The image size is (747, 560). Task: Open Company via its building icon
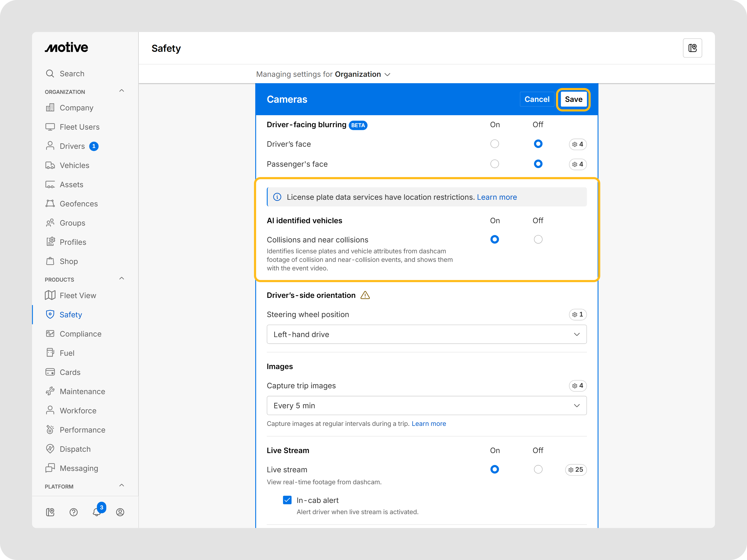[x=50, y=108]
